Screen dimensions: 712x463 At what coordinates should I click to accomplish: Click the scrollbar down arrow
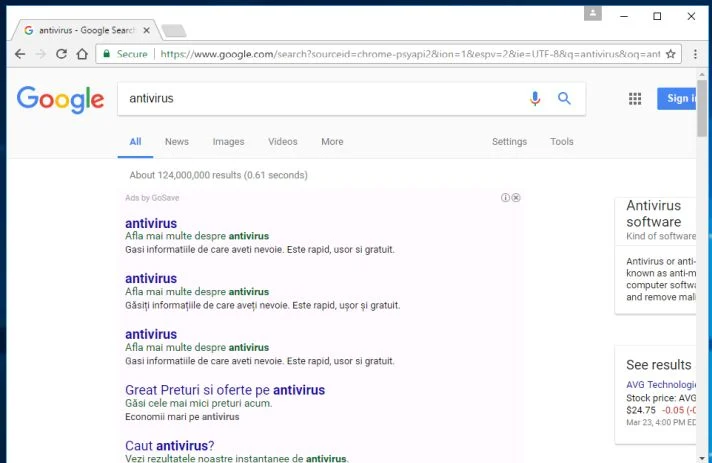(702, 458)
